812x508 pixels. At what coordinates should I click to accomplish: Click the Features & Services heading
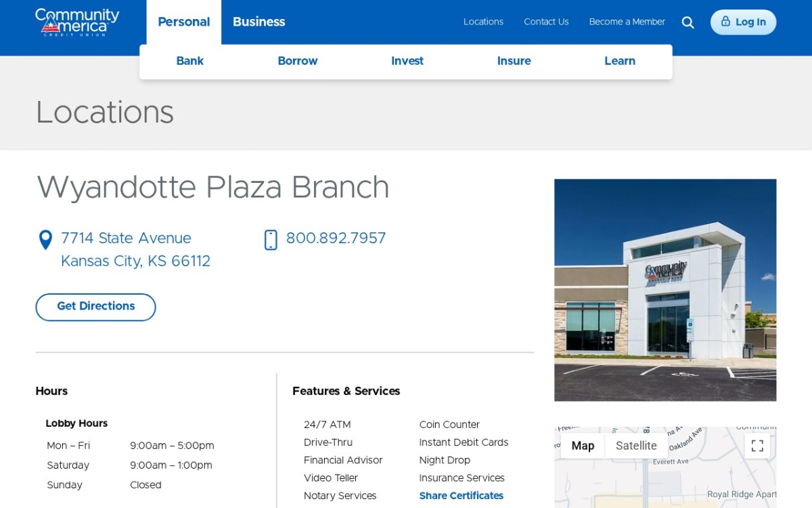(346, 391)
